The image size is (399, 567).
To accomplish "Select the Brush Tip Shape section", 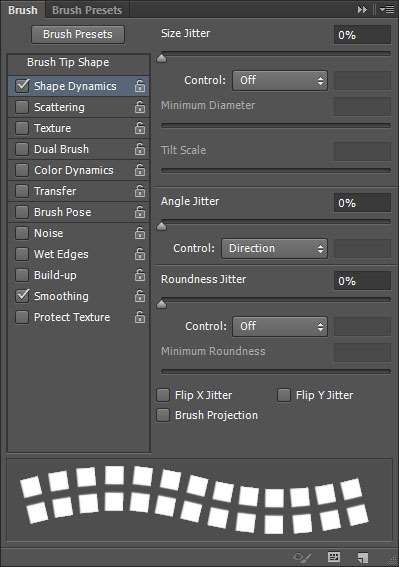I will (68, 62).
